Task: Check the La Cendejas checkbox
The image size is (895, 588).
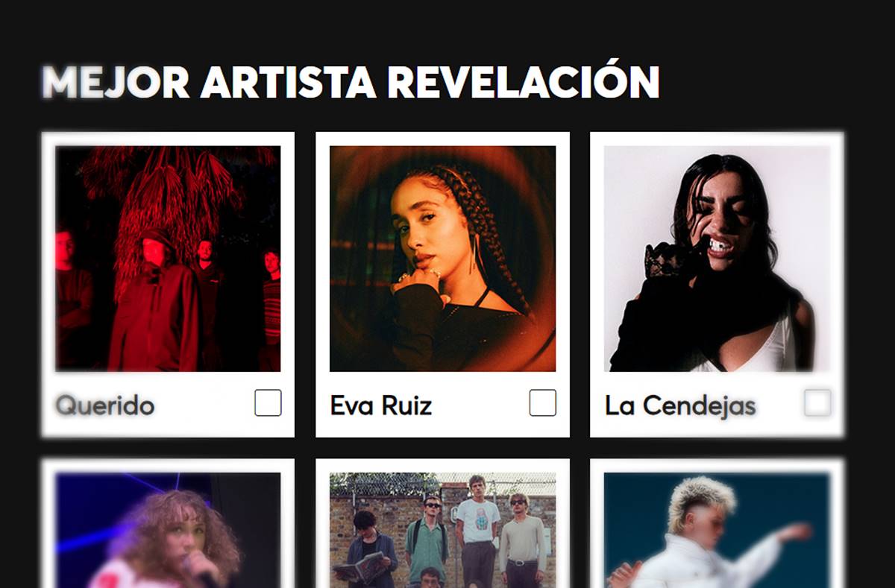Action: click(x=817, y=403)
